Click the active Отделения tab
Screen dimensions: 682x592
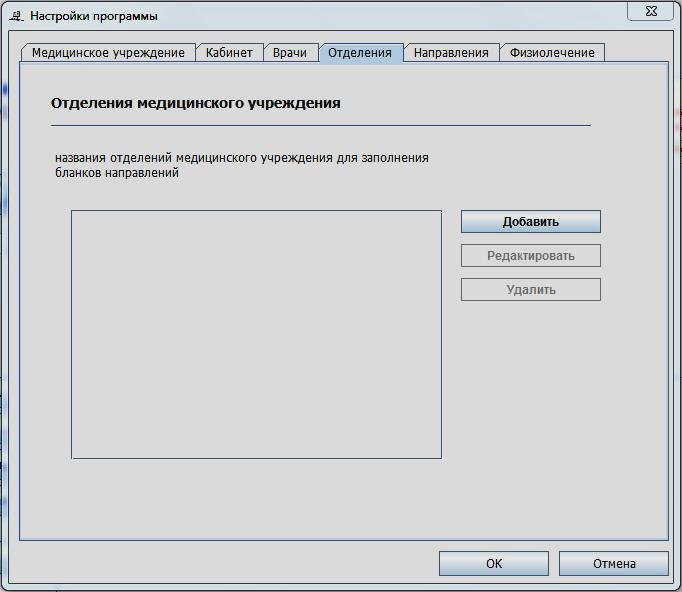(x=360, y=53)
